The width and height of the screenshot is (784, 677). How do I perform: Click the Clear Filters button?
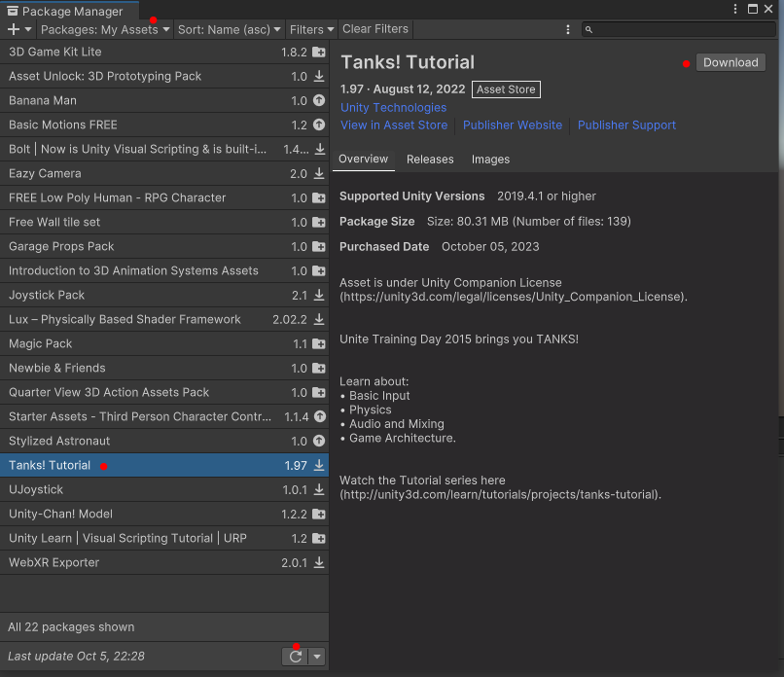[x=375, y=29]
